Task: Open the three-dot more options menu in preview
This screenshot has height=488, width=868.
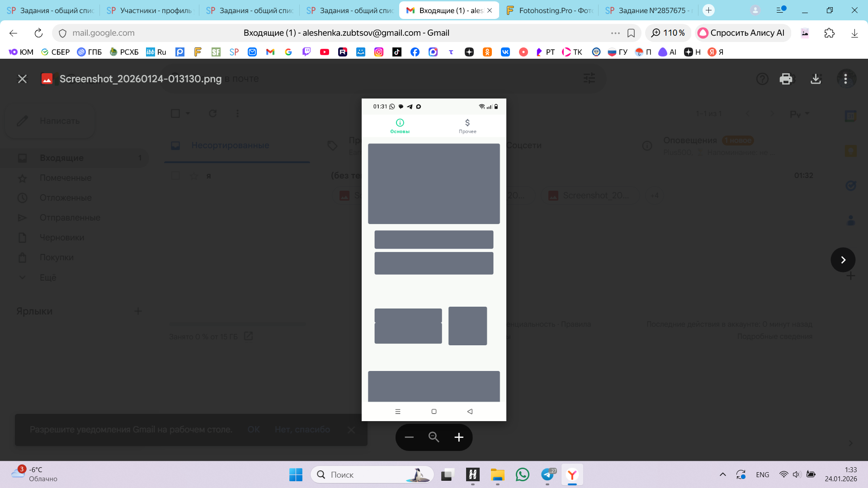Action: [845, 79]
